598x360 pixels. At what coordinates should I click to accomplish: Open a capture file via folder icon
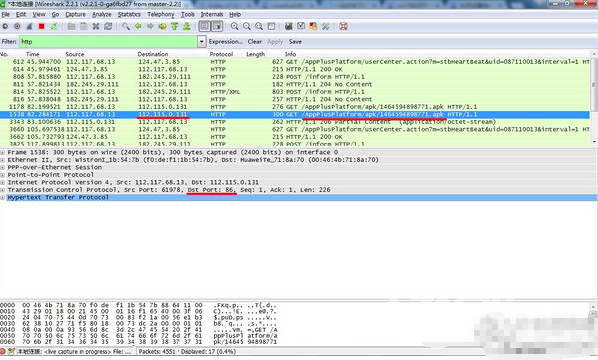point(71,26)
